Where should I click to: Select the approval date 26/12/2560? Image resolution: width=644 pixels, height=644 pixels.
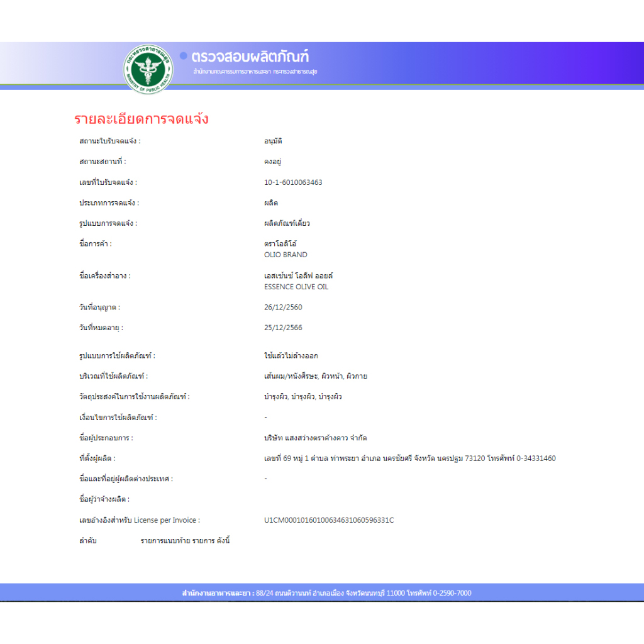click(x=283, y=307)
